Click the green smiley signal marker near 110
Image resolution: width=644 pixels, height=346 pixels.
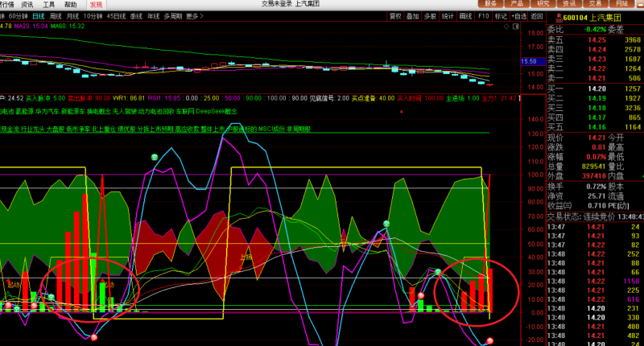[x=155, y=157]
